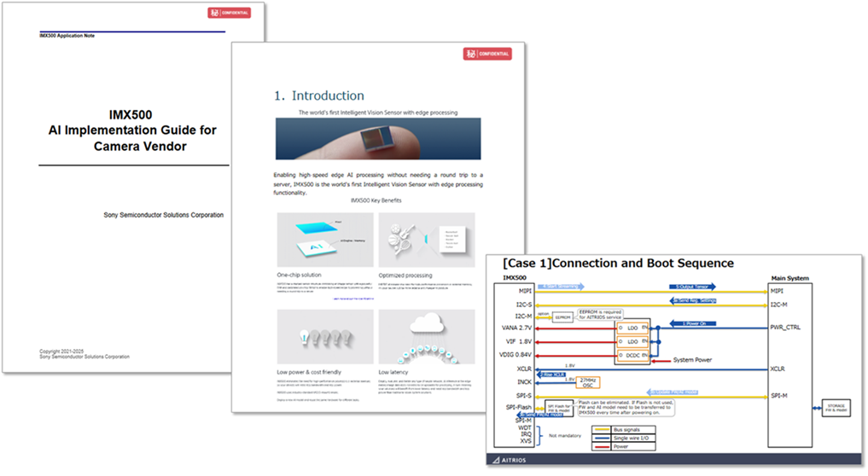Click the 'Main System' block label
Image resolution: width=868 pixels, height=476 pixels.
click(790, 278)
